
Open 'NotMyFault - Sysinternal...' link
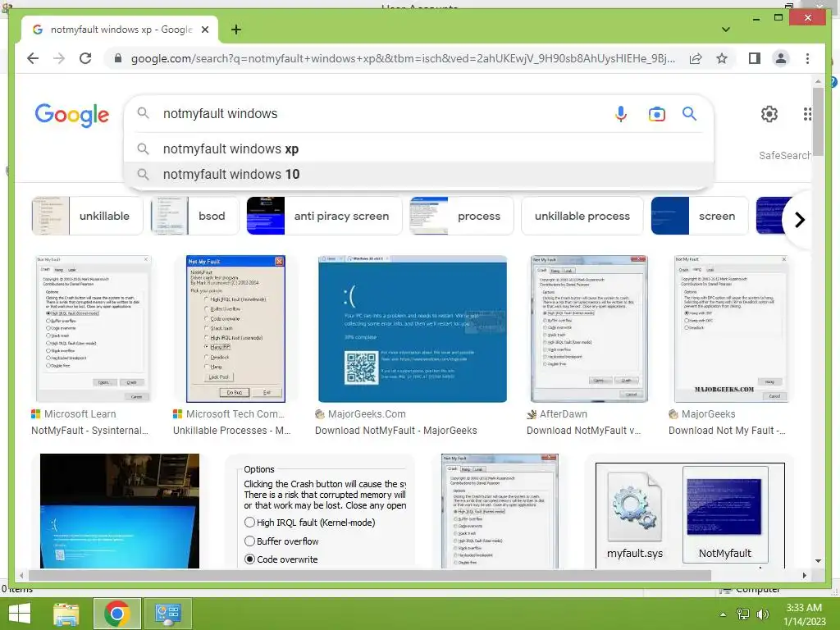(89, 431)
